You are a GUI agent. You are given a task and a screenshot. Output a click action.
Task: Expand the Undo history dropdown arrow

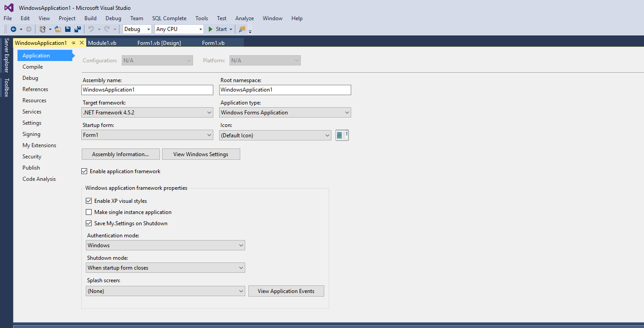tap(99, 29)
